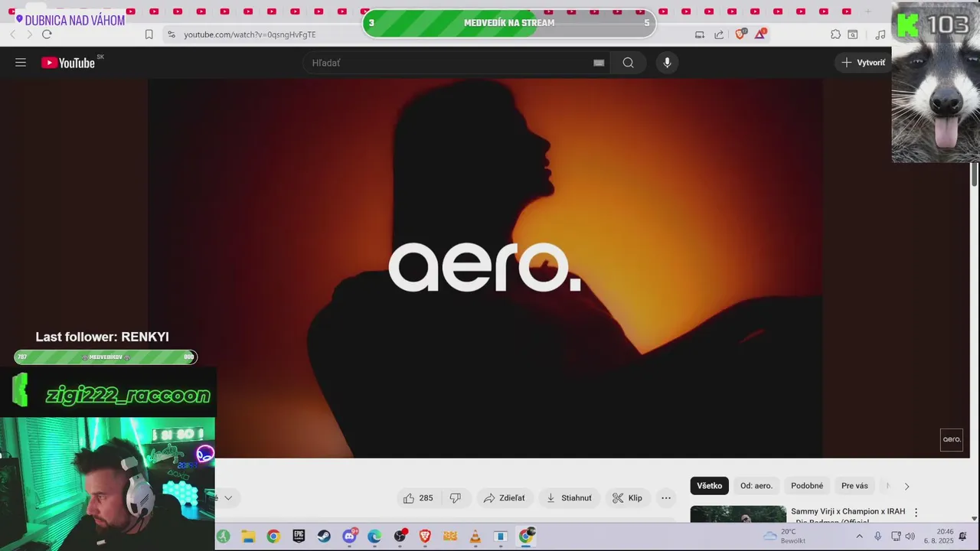Click the aero. watermark on the video
This screenshot has height=551, width=980.
pyautogui.click(x=952, y=439)
